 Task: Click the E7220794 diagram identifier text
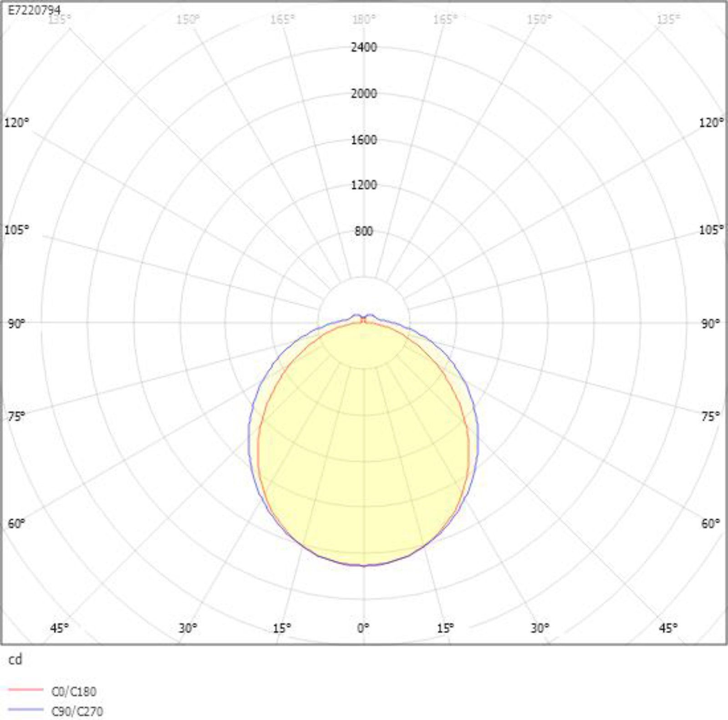34,10
